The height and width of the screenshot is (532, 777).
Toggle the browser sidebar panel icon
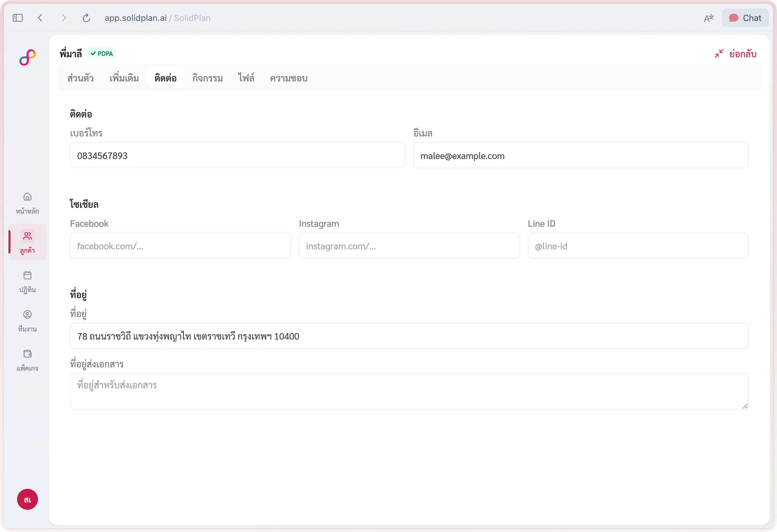point(18,18)
